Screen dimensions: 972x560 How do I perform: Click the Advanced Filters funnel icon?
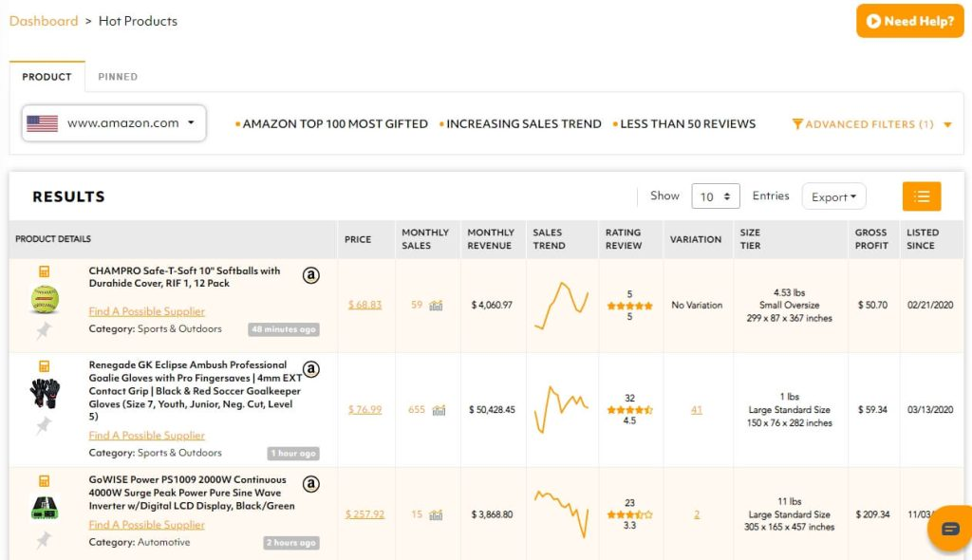tap(797, 124)
